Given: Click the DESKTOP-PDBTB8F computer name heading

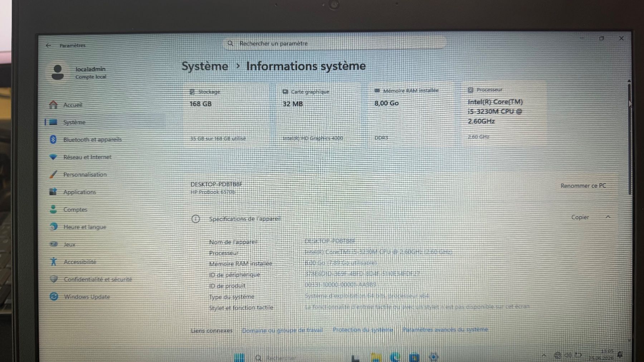Looking at the screenshot, I should click(216, 184).
